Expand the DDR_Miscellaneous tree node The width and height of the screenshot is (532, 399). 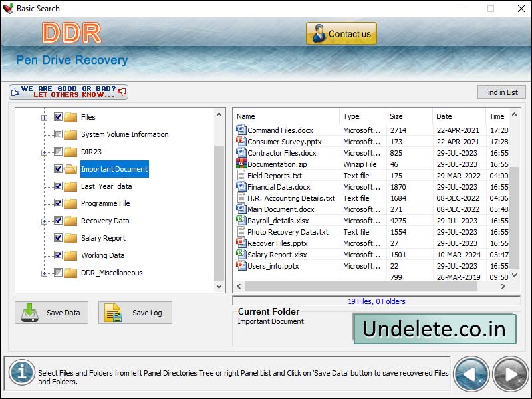click(x=44, y=273)
